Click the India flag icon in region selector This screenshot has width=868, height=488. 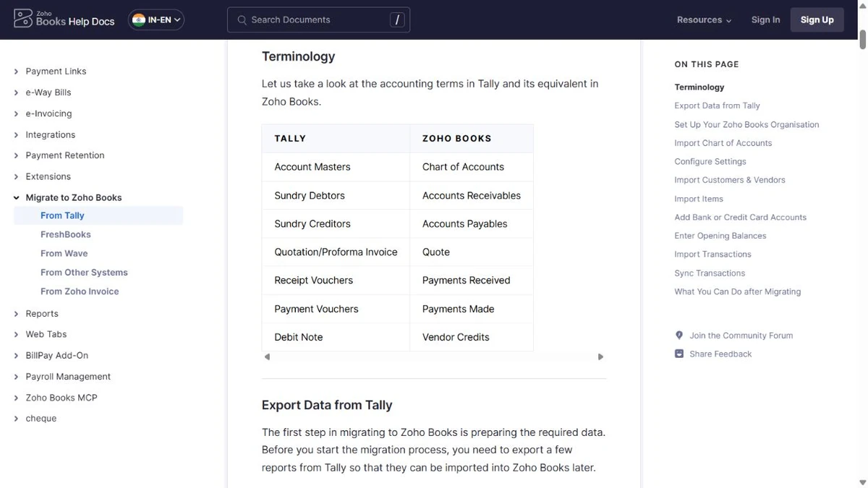tap(139, 20)
